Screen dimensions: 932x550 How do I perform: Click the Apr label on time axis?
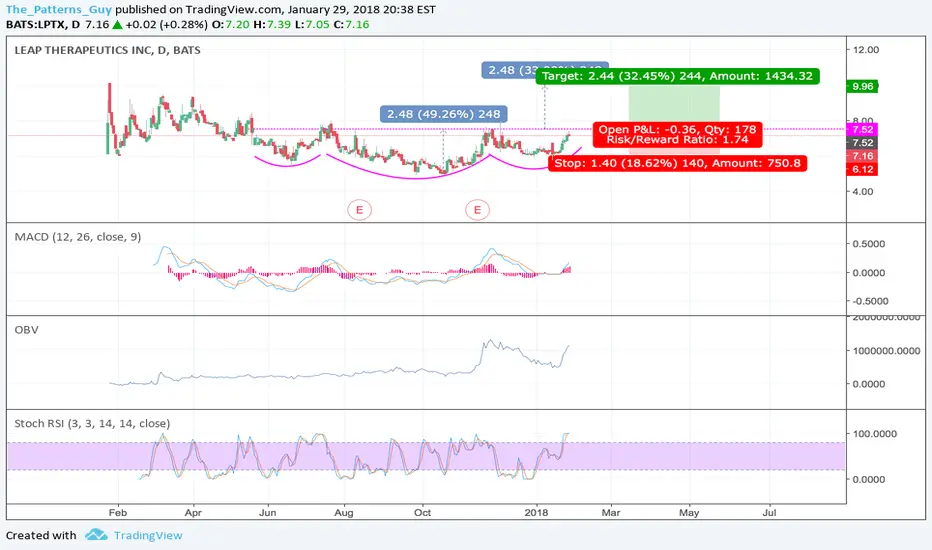[193, 513]
